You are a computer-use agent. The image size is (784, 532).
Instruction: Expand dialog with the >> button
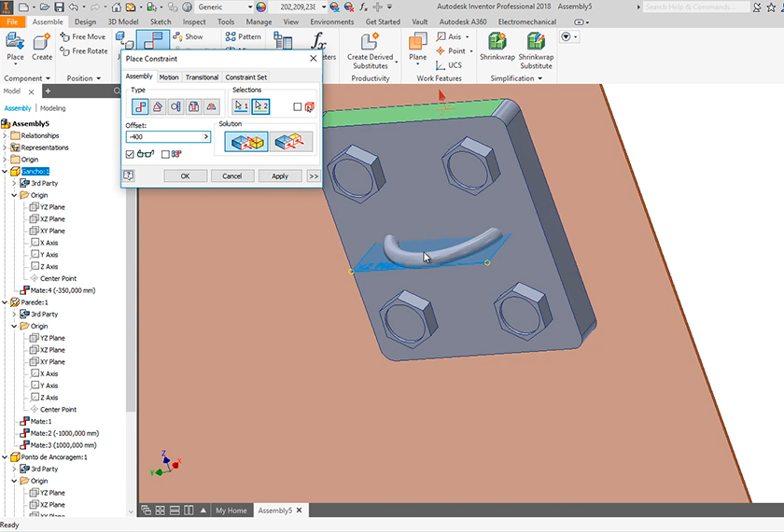click(314, 175)
